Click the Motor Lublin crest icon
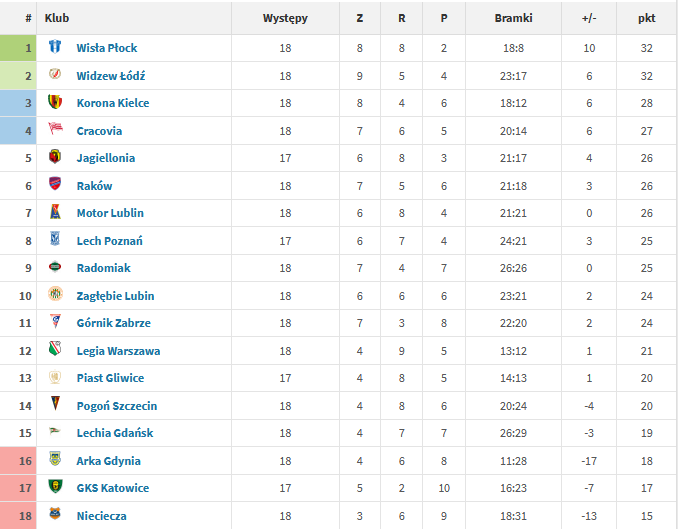 [x=55, y=212]
